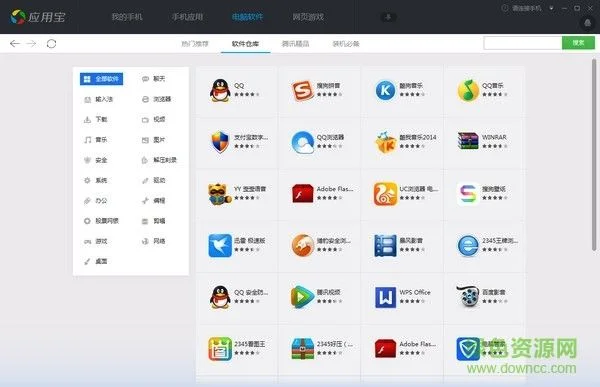The height and width of the screenshot is (387, 600).
Task: Choose the 浏览器 category in sidebar
Action: coord(157,99)
